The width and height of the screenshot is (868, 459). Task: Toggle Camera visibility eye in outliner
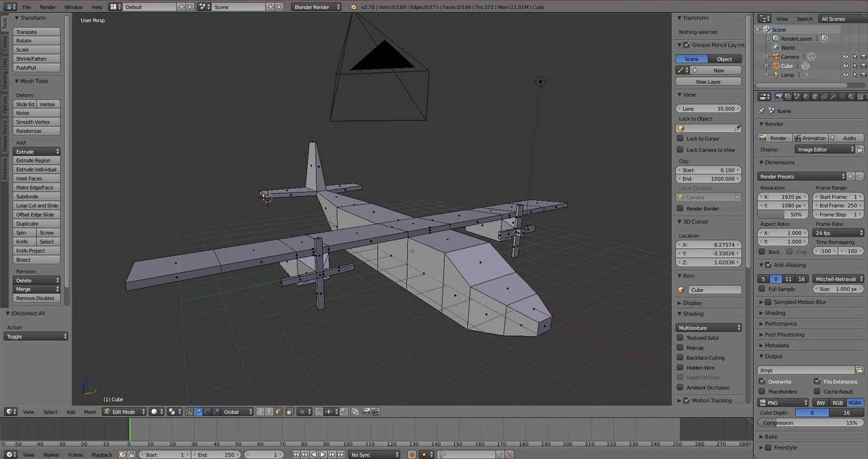846,57
